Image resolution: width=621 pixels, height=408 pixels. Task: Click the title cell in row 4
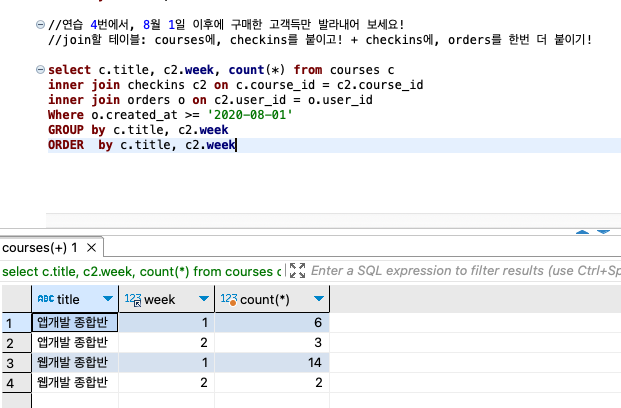[x=75, y=383]
